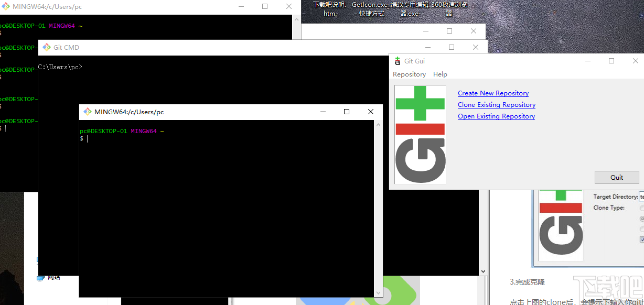Click title icon of MINGW64 window behind Git CMD
Image resolution: width=644 pixels, height=305 pixels.
(x=5, y=7)
